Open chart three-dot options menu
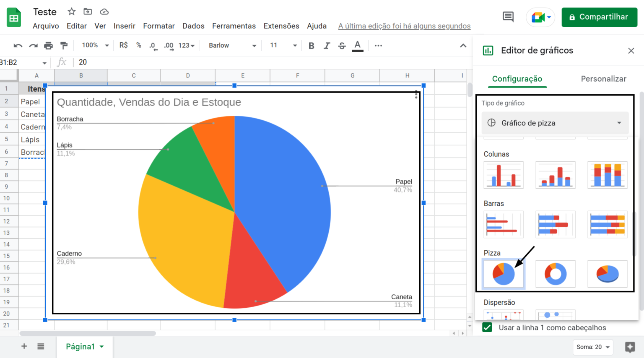Screen dimensions: 644x358 tap(416, 95)
